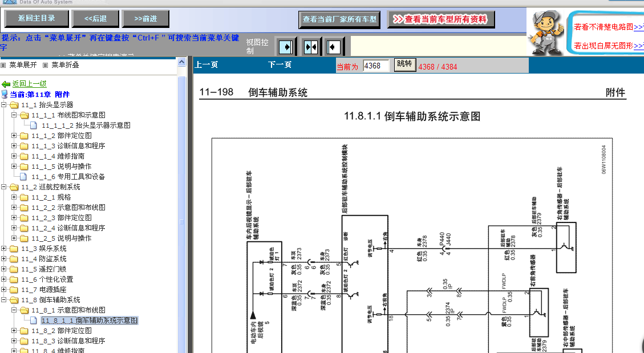
Task: Open 11_1_6 专用工具和设备 page
Action: pos(68,177)
